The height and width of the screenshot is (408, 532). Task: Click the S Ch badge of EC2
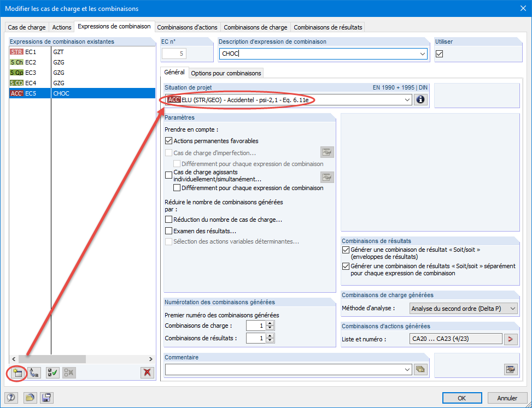(x=16, y=62)
